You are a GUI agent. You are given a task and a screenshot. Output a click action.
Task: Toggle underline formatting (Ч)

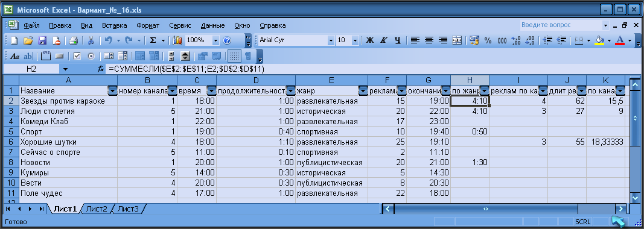pos(398,40)
